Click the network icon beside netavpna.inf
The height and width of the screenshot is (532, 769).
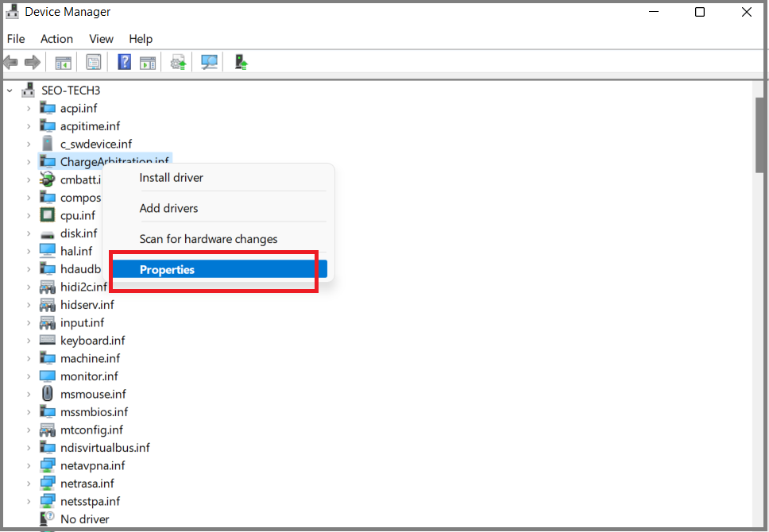48,465
